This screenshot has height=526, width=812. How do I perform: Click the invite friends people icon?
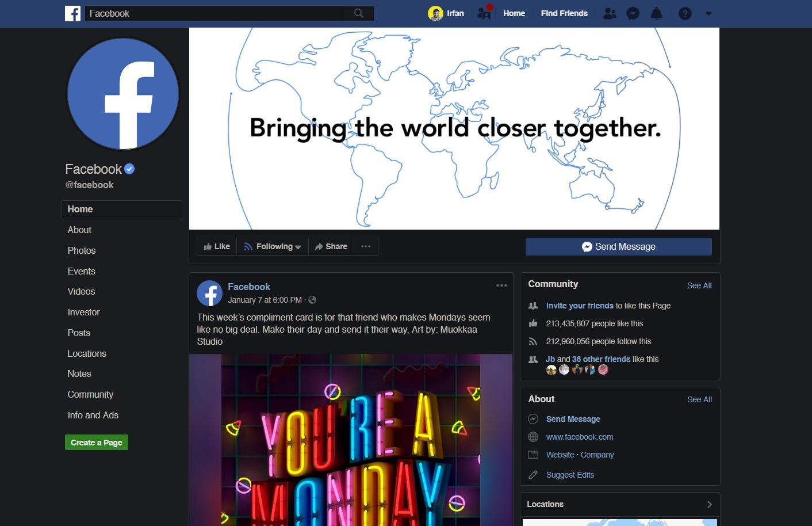533,306
